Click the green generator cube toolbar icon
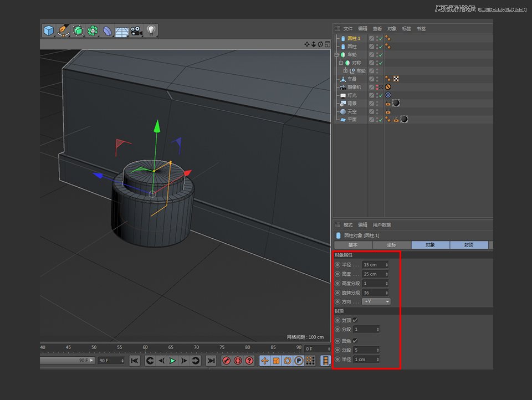This screenshot has width=532, height=400. coord(78,31)
